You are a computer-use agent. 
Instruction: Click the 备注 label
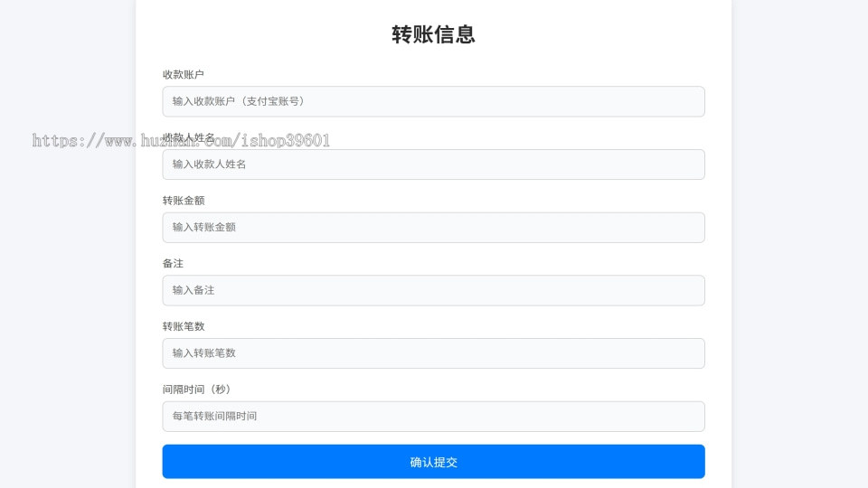(173, 264)
